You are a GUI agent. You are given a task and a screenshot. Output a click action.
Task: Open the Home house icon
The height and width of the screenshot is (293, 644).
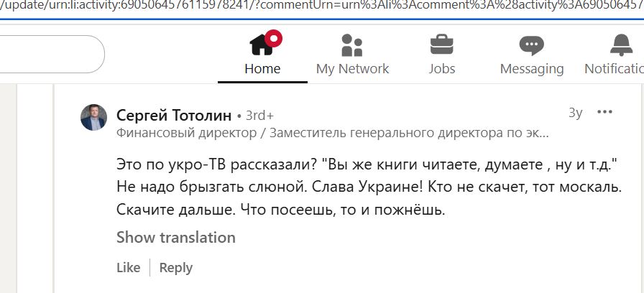click(x=261, y=45)
